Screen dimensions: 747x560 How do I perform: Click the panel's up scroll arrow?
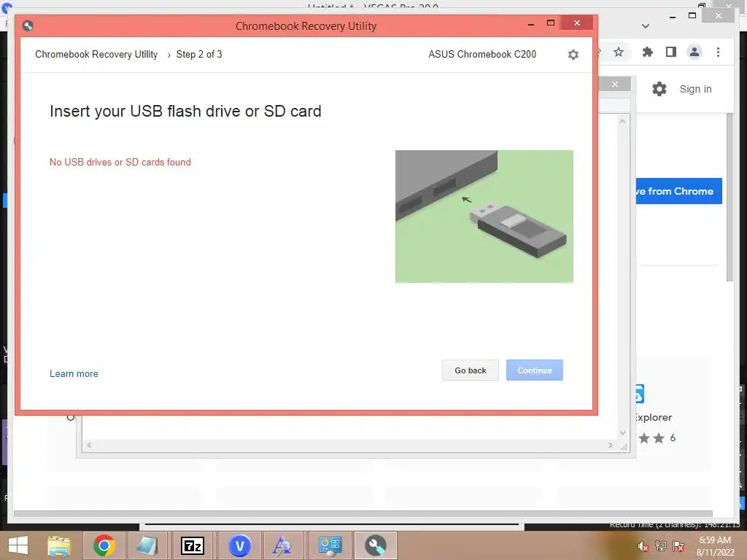pyautogui.click(x=622, y=121)
